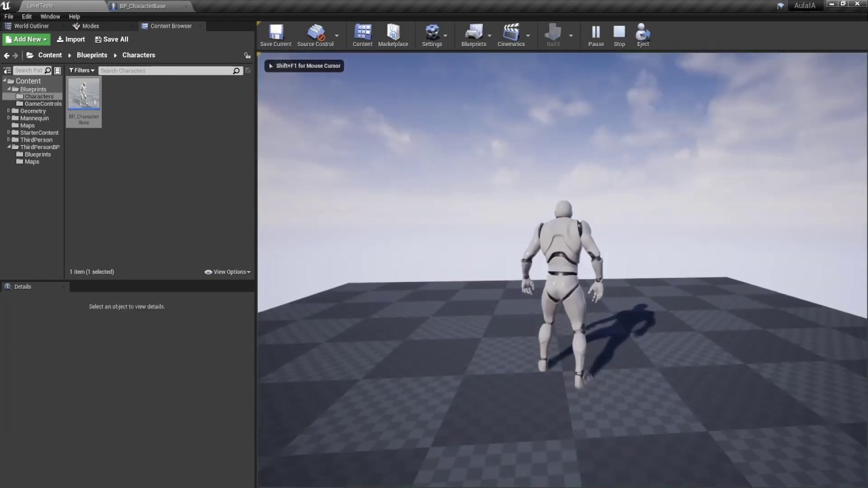This screenshot has width=868, height=488.
Task: Click the Save All button
Action: [x=111, y=39]
